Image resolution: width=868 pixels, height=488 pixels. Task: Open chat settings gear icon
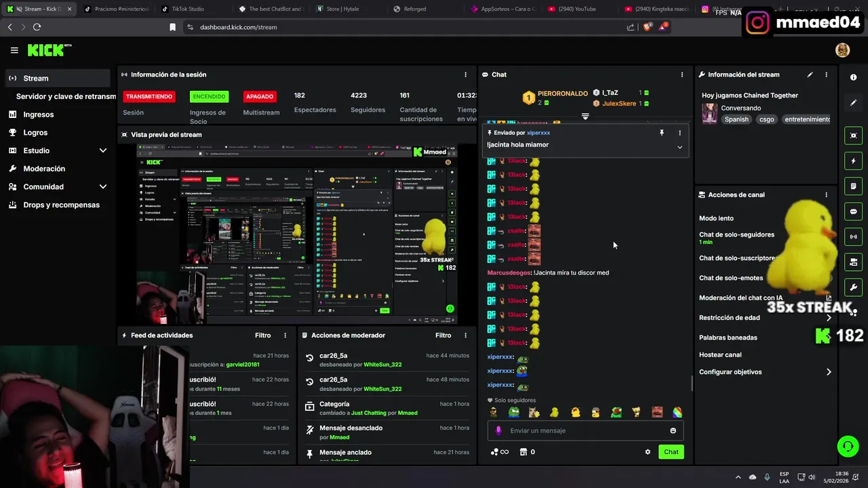(648, 452)
